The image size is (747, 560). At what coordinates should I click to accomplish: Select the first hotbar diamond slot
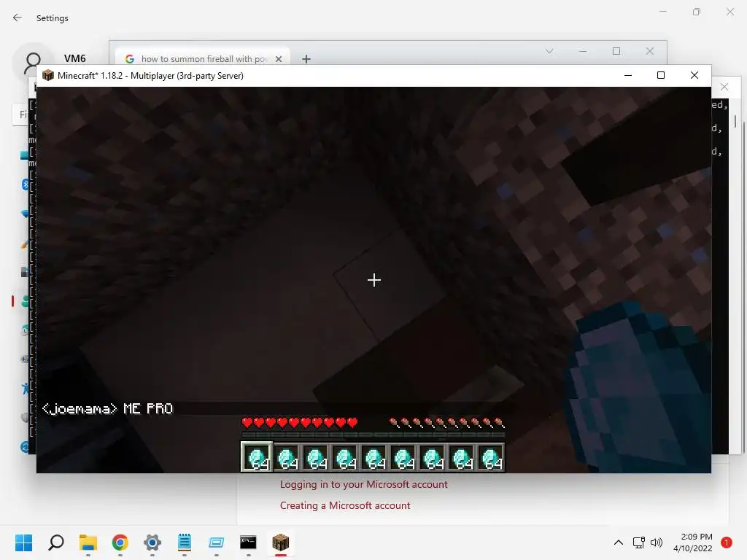tap(257, 457)
